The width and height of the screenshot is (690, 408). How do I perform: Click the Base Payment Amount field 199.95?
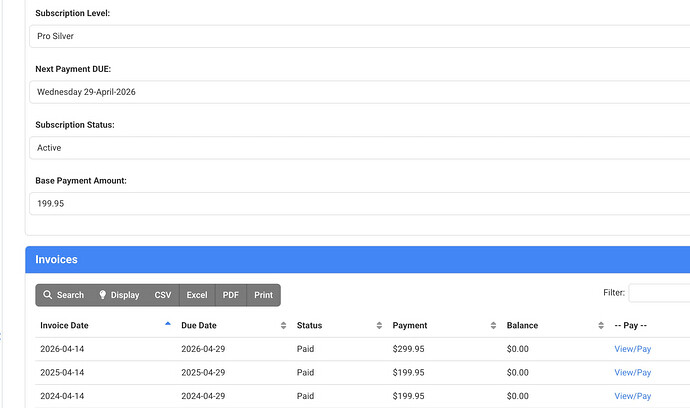[360, 203]
